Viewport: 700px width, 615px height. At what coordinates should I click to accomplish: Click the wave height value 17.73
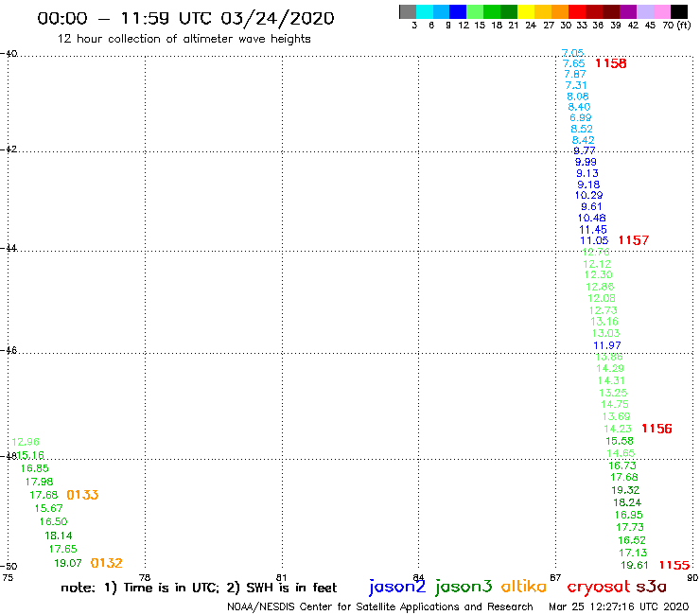point(630,528)
